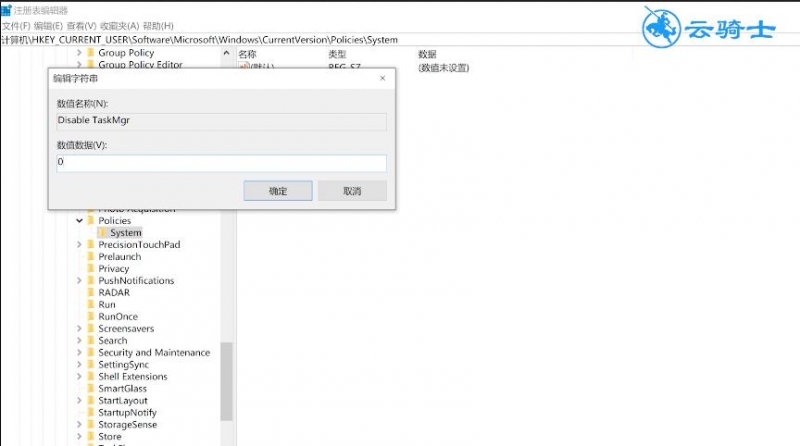
Task: Expand the SettingSync node
Action: 79,364
